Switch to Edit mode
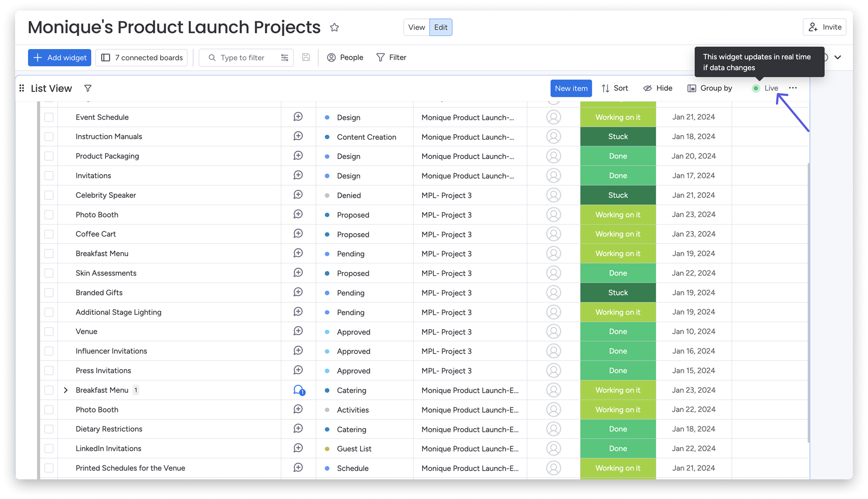Image resolution: width=868 pixels, height=499 pixels. click(x=441, y=28)
